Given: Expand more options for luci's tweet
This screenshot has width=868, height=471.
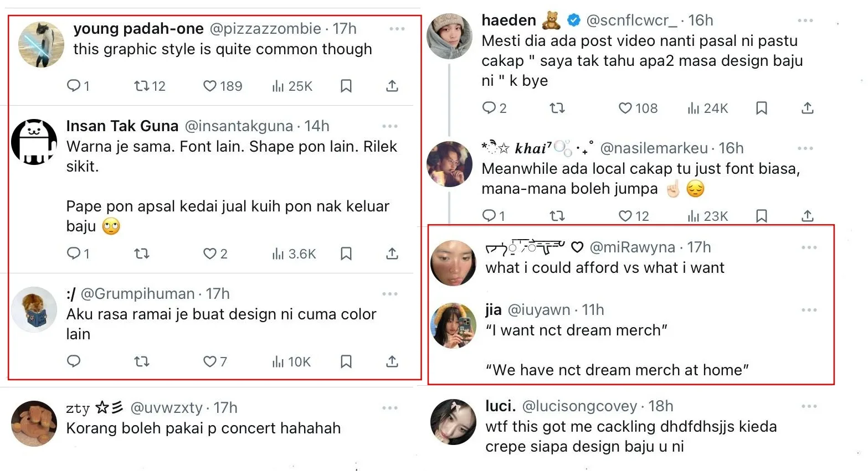Looking at the screenshot, I should click(809, 406).
